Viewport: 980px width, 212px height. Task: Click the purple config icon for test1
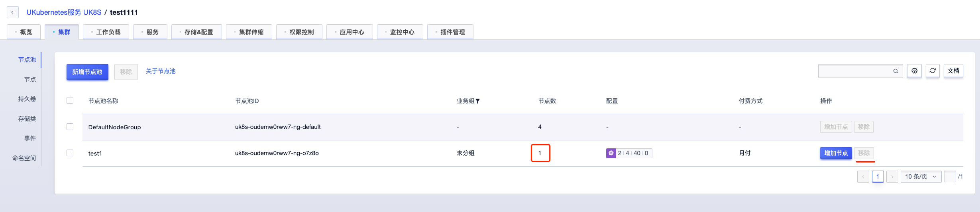(611, 153)
